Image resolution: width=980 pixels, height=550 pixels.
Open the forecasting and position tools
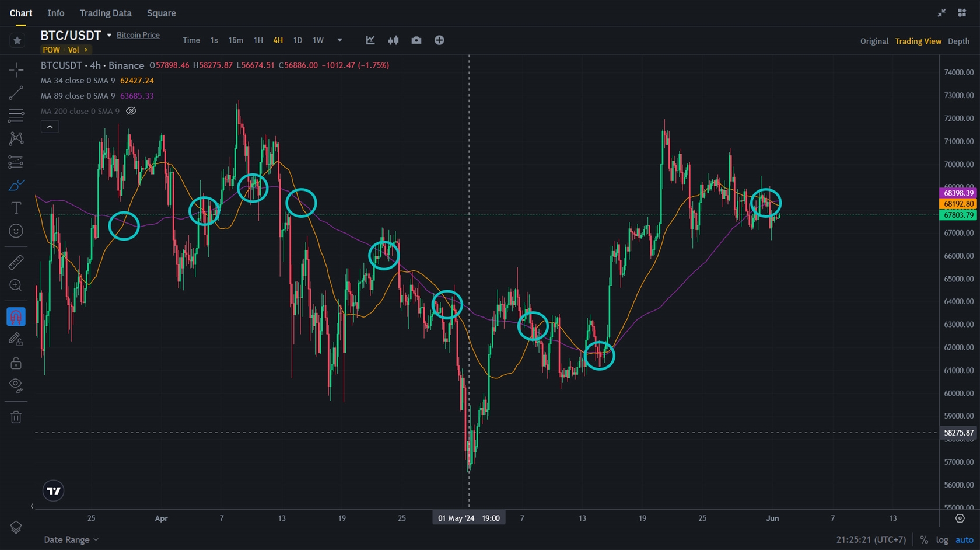16,162
